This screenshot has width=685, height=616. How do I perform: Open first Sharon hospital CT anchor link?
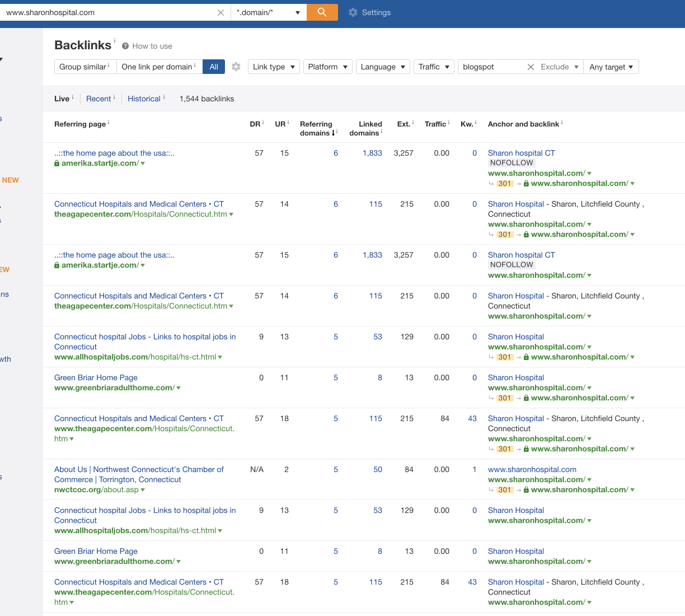pyautogui.click(x=522, y=153)
